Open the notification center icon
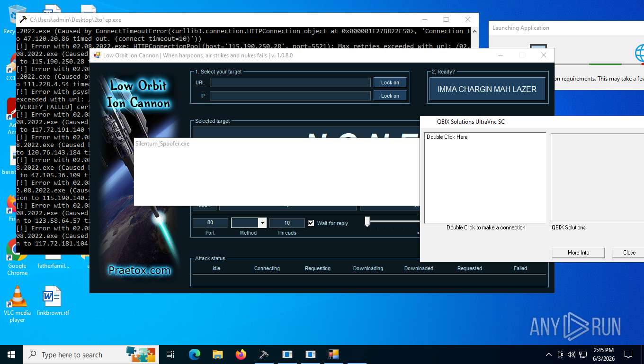Screen dimensions: 644x364 pyautogui.click(x=628, y=355)
